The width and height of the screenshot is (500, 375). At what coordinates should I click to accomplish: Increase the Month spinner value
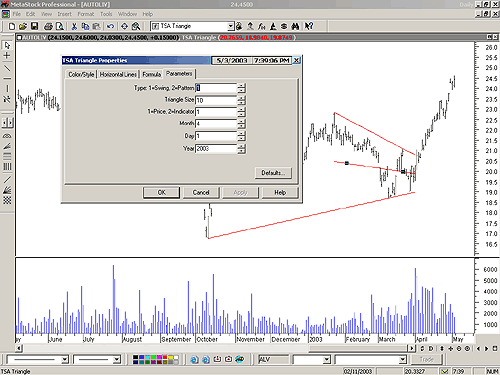coord(242,121)
